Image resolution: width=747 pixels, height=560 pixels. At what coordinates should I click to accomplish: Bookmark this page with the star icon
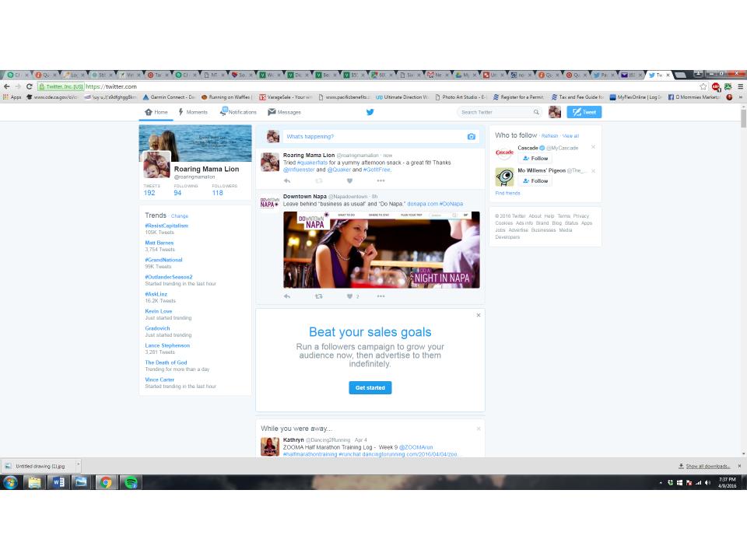click(x=703, y=86)
